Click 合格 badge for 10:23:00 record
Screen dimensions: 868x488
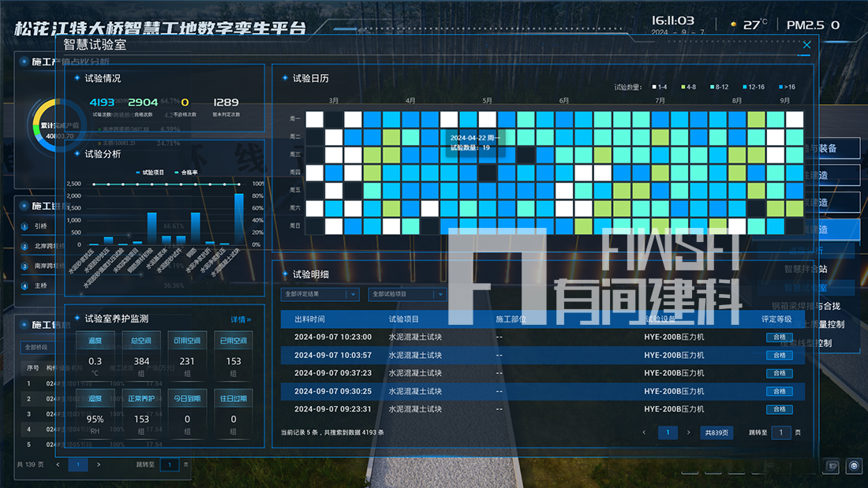click(780, 337)
